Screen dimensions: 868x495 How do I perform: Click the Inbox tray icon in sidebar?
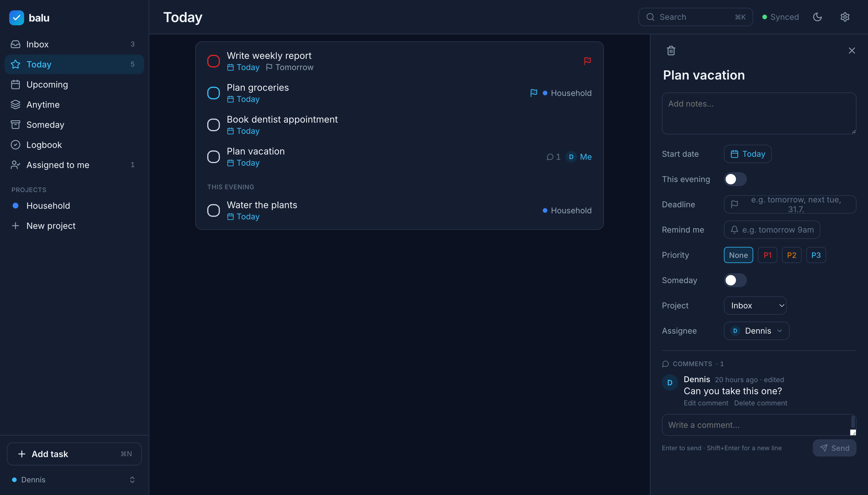15,44
